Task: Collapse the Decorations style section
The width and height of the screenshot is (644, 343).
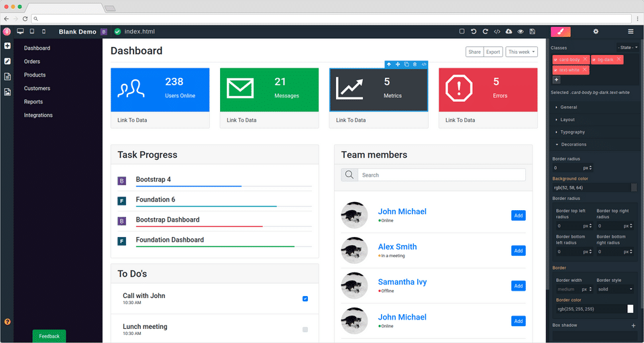Action: click(595, 144)
